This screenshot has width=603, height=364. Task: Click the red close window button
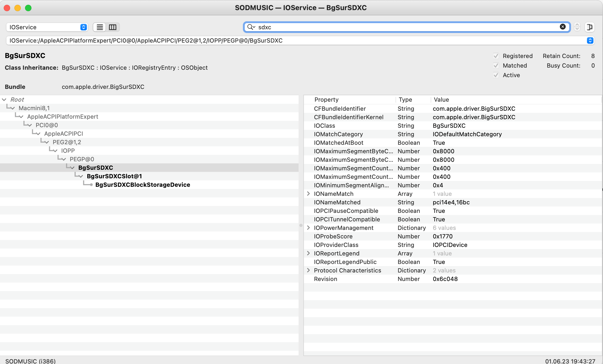coord(7,8)
